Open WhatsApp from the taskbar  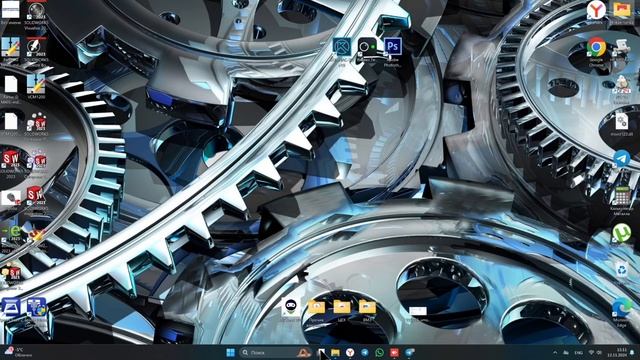(380, 352)
